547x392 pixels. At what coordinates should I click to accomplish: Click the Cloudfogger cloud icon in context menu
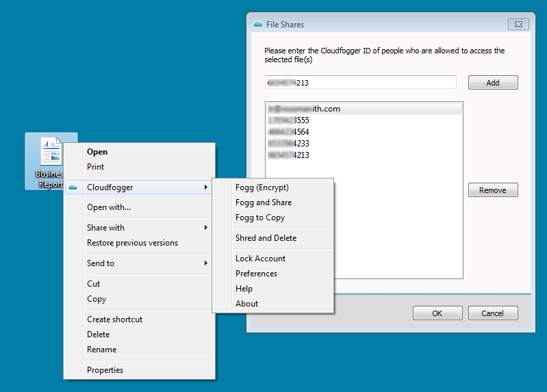[73, 187]
